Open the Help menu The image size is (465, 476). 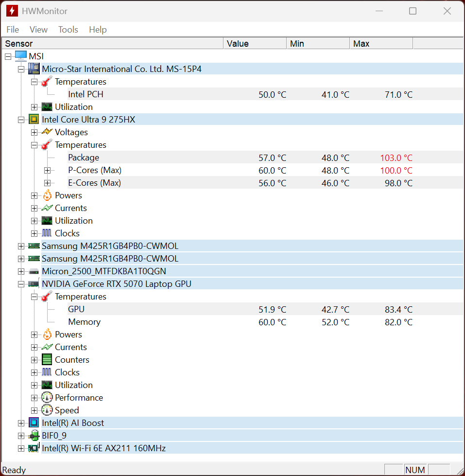[x=98, y=30]
